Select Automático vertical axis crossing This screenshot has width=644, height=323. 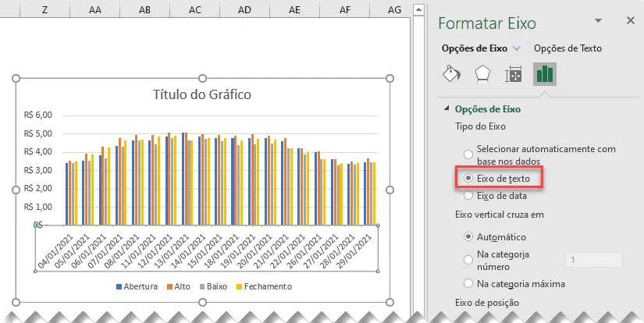point(468,237)
